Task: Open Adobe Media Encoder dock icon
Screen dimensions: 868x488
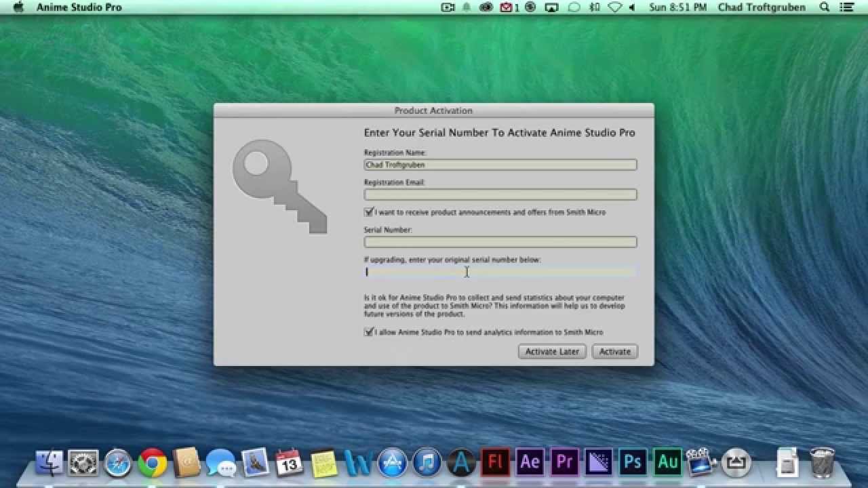Action: point(599,462)
